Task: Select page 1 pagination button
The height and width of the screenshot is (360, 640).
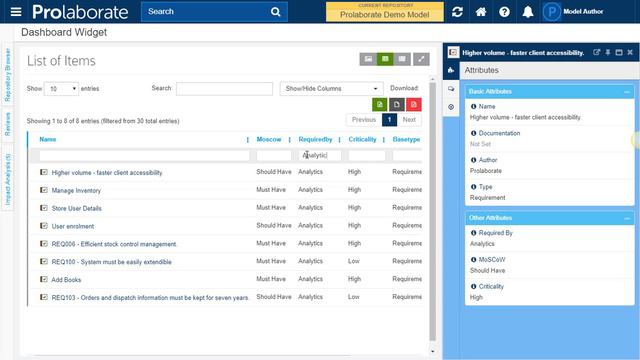Action: pos(389,120)
